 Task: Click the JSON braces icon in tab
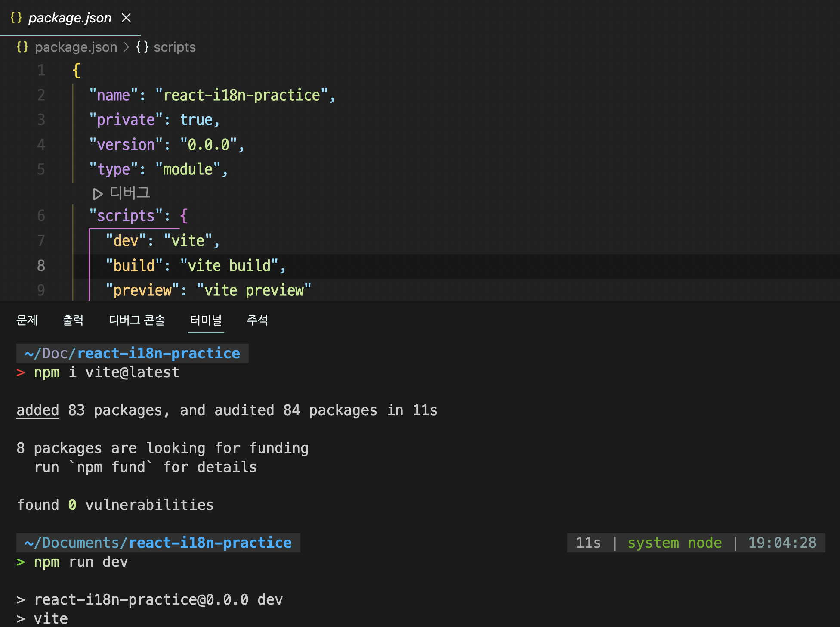(16, 18)
